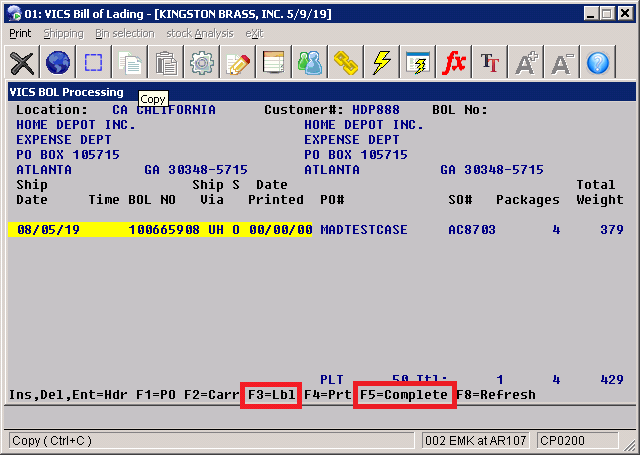Viewport: 640px width, 455px height.
Task: Click the notepad with pencil icon
Action: click(x=238, y=63)
